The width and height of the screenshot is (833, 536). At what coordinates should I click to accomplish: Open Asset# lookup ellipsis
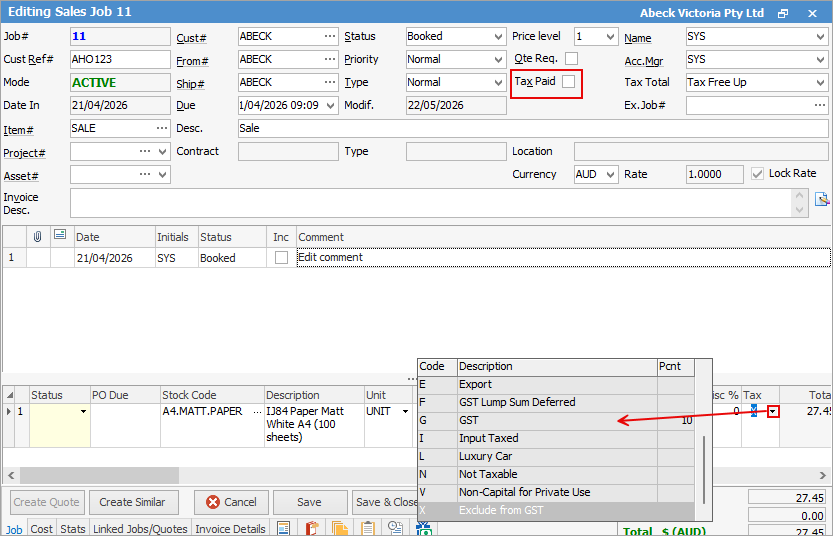pos(145,174)
